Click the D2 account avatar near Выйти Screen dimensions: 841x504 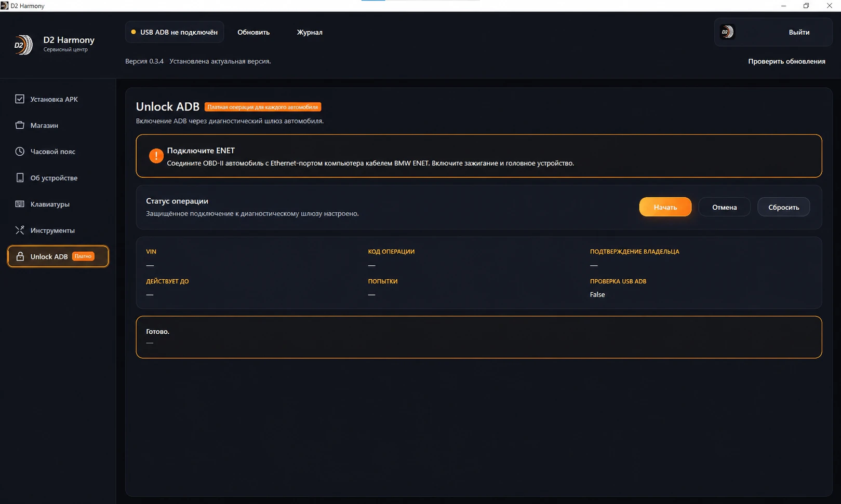tap(727, 32)
